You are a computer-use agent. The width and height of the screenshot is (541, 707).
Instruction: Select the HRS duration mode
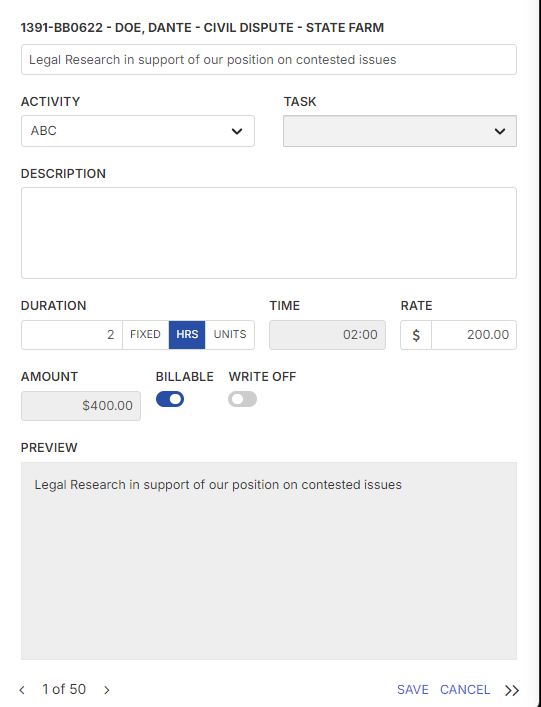[187, 335]
